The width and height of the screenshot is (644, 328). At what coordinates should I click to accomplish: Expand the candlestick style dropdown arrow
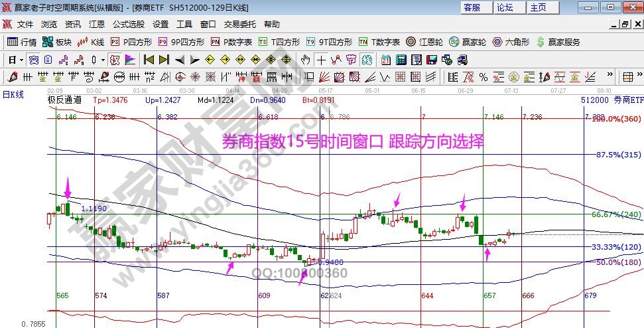pyautogui.click(x=103, y=60)
